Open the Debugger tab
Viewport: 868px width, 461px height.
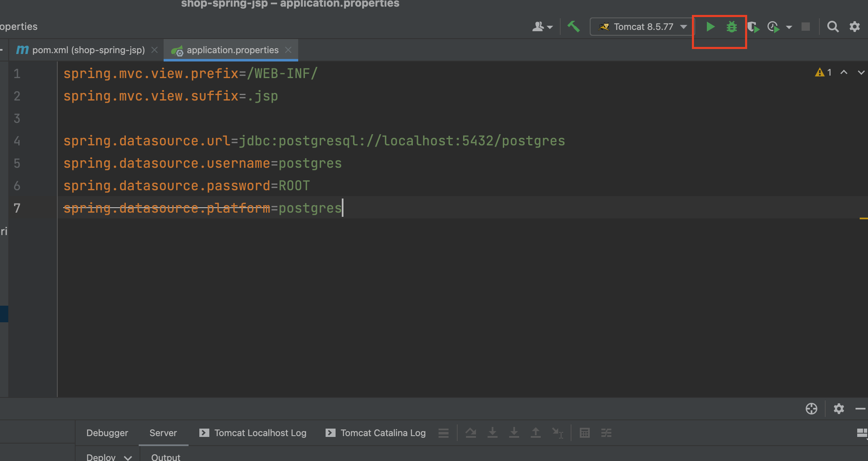pyautogui.click(x=107, y=433)
